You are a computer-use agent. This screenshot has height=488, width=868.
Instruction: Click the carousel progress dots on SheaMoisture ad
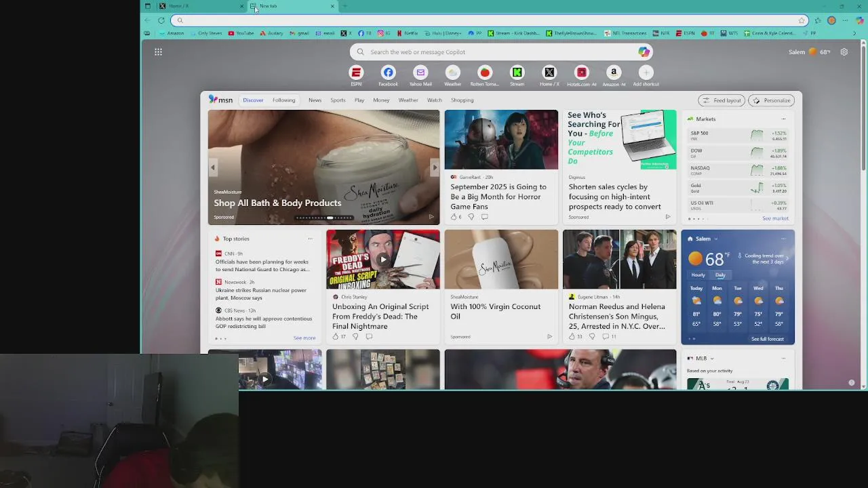[x=324, y=218]
